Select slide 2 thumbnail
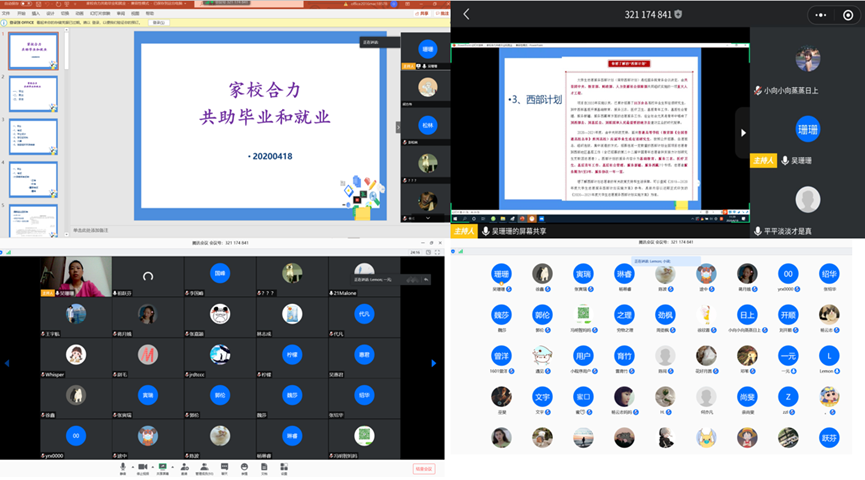The width and height of the screenshot is (865, 480). (x=33, y=94)
